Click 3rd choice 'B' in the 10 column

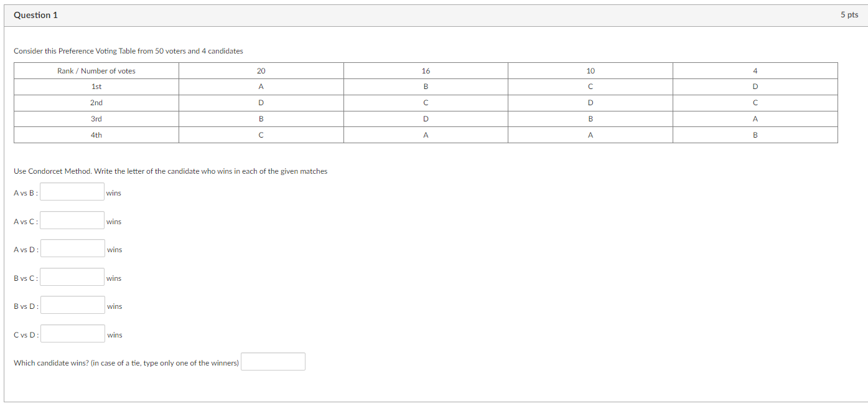click(590, 119)
